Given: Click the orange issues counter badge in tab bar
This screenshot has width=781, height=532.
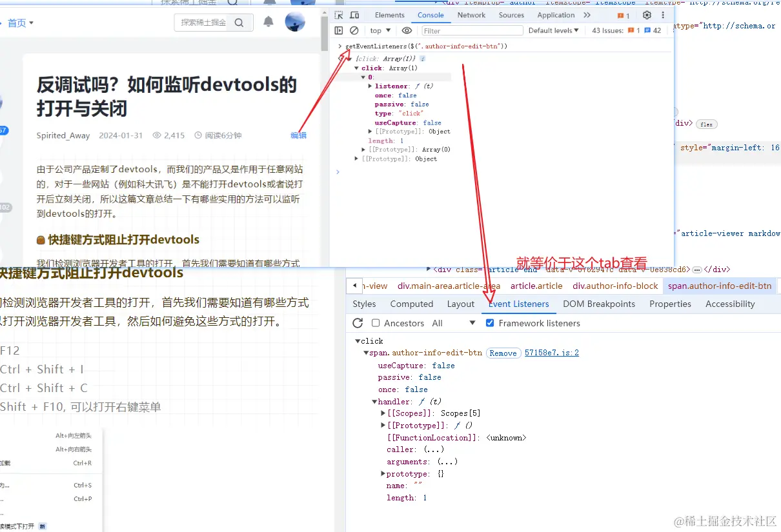Looking at the screenshot, I should click(x=623, y=15).
